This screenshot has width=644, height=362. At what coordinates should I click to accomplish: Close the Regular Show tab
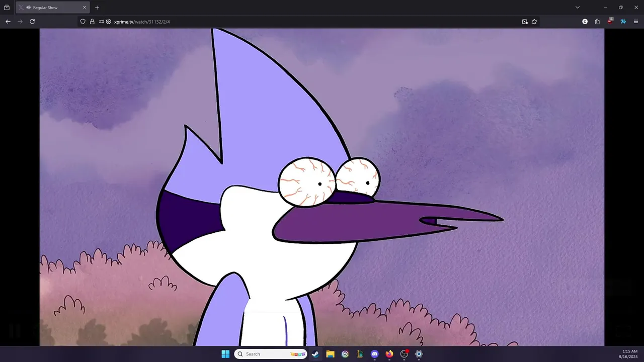(x=85, y=8)
